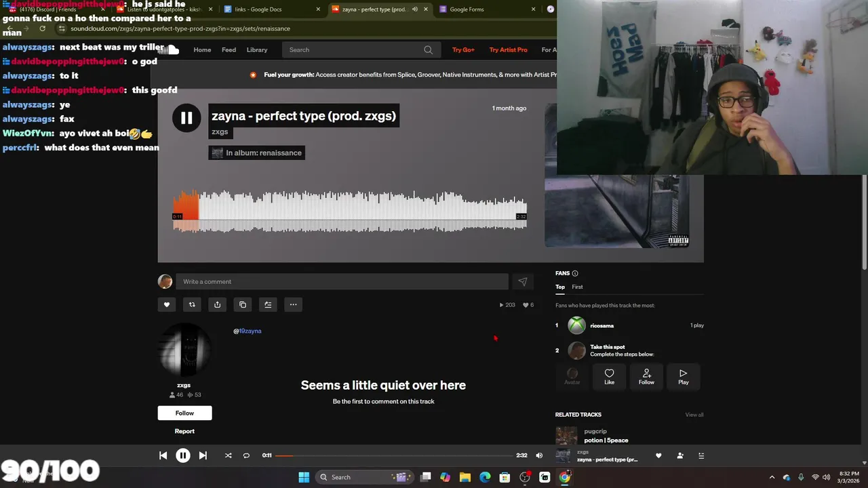Screen dimensions: 868x488
Task: Follow the artist zxgs
Action: tap(184, 413)
